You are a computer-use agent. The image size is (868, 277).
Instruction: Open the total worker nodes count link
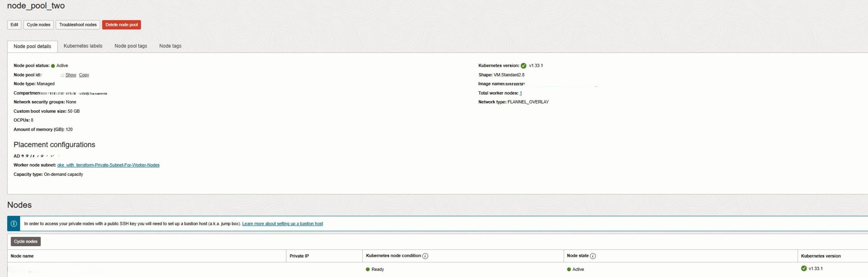coord(521,93)
